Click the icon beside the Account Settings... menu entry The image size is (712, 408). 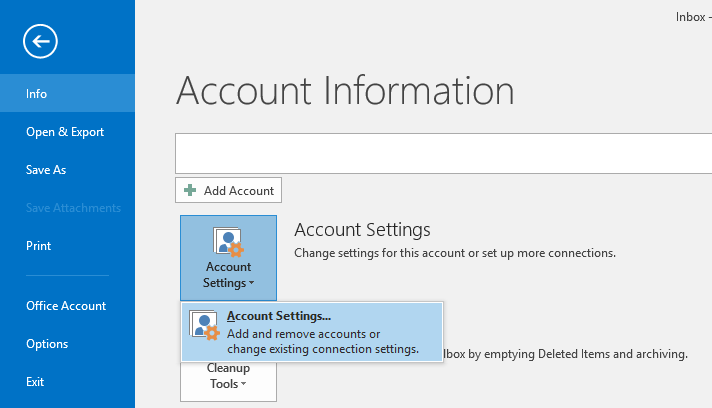pos(204,325)
